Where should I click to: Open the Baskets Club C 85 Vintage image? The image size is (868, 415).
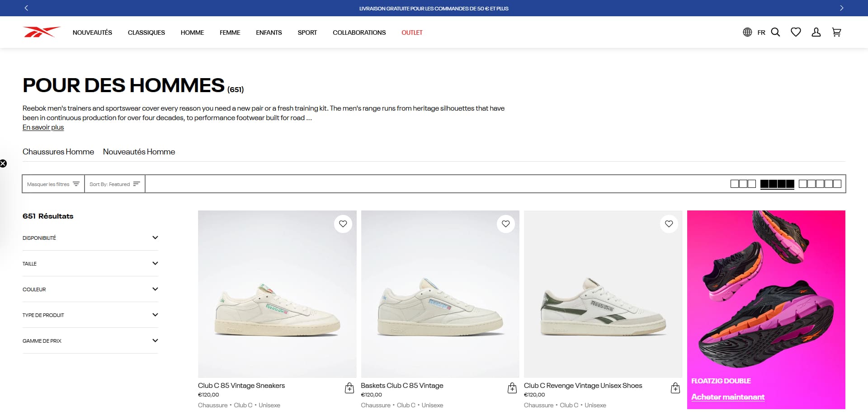click(440, 294)
